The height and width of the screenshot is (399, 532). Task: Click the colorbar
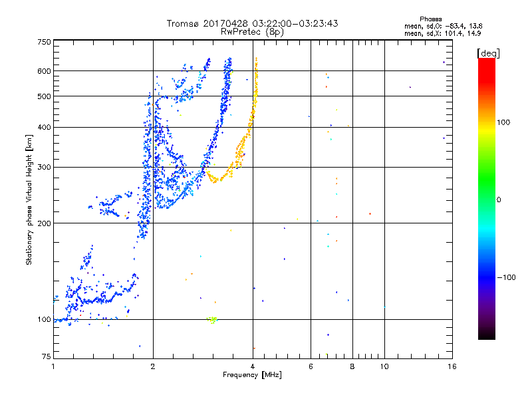click(x=487, y=199)
